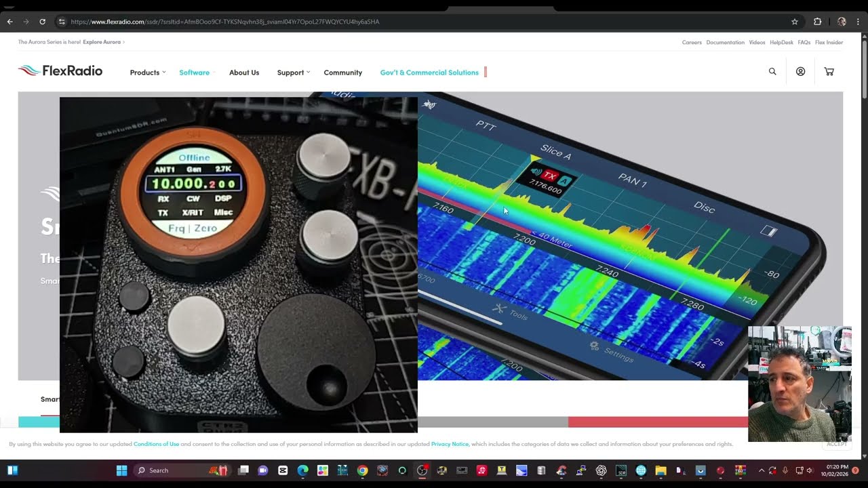The width and height of the screenshot is (868, 488).
Task: Open the browser extensions puzzle icon
Action: click(818, 22)
